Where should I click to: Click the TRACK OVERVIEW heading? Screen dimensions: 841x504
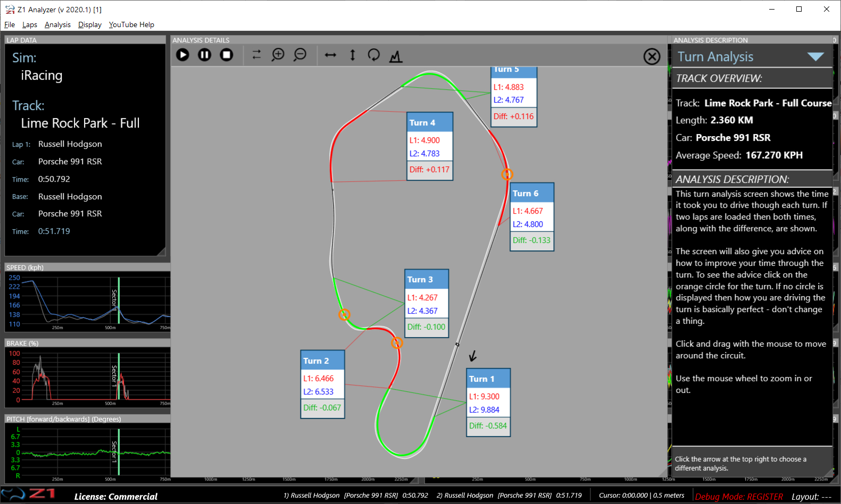(719, 79)
